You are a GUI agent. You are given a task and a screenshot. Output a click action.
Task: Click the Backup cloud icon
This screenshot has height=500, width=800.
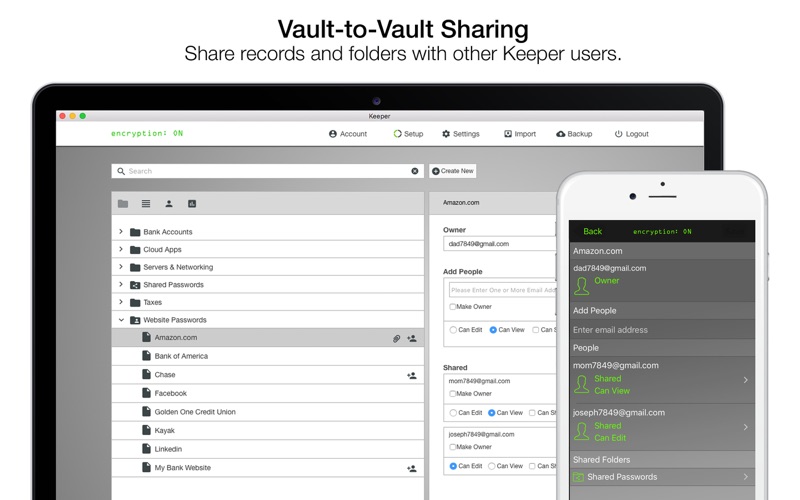pos(561,134)
